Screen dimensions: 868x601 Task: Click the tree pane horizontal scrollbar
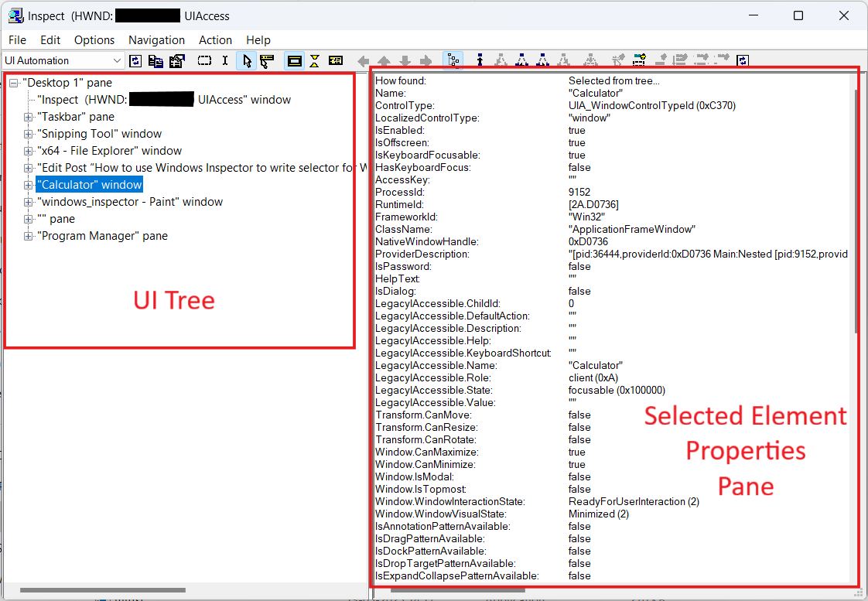pos(102,590)
